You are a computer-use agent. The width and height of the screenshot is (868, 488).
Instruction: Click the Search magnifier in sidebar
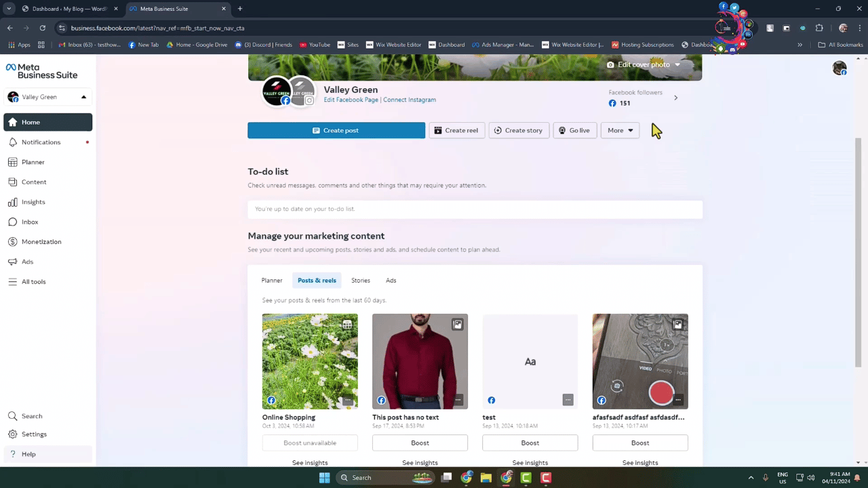(13, 416)
